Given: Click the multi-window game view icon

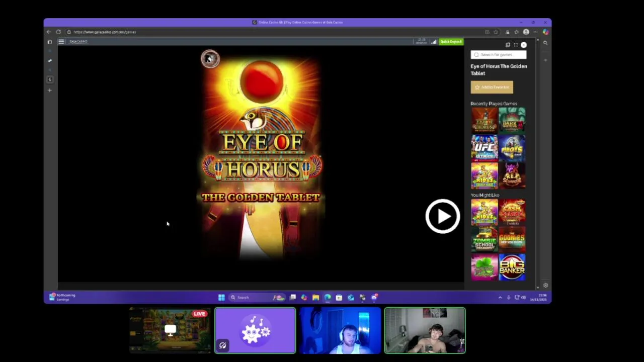Looking at the screenshot, I should pyautogui.click(x=508, y=45).
